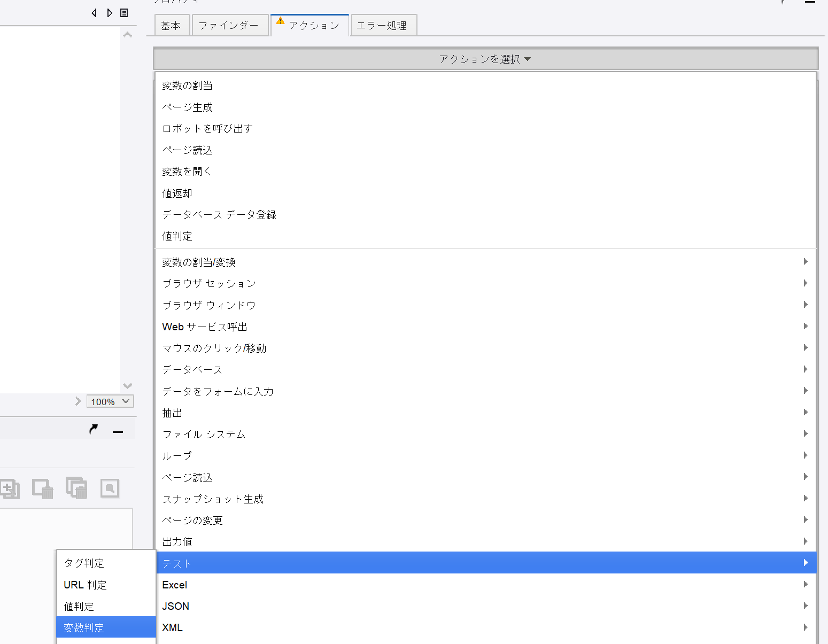
Task: Select ページ生成 action
Action: tap(485, 107)
